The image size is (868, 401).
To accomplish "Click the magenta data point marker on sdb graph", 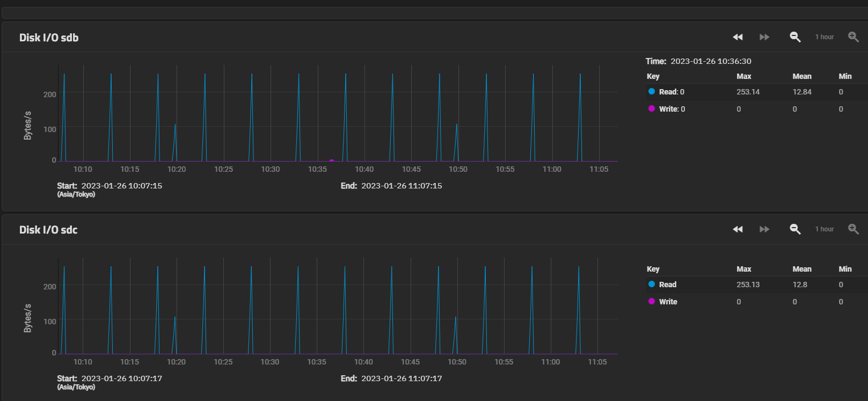I will coord(331,161).
